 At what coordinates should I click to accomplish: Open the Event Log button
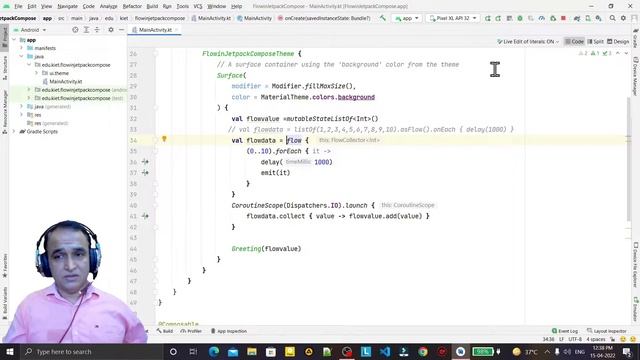coord(564,331)
